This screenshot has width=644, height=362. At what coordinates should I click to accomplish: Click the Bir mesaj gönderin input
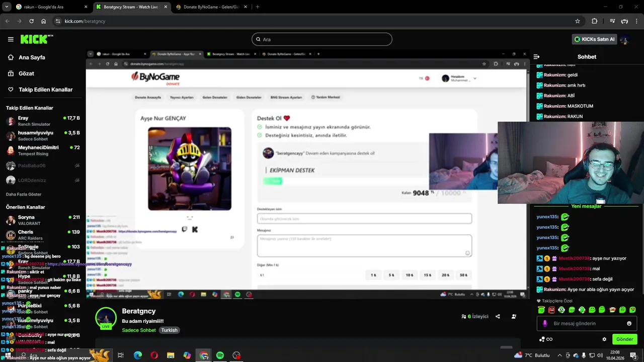[x=587, y=323]
